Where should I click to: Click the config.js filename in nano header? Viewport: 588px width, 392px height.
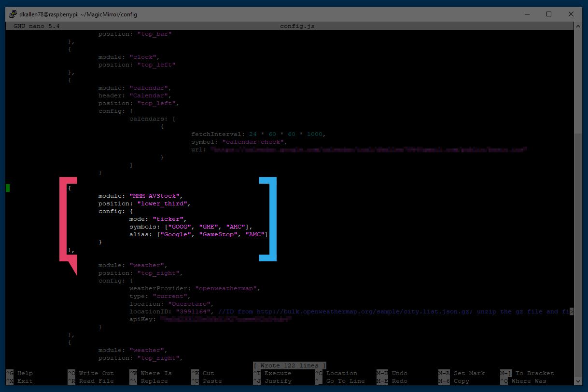297,26
